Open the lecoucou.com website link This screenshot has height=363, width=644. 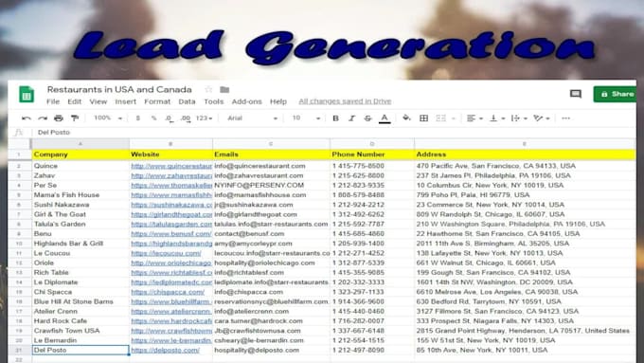point(166,253)
